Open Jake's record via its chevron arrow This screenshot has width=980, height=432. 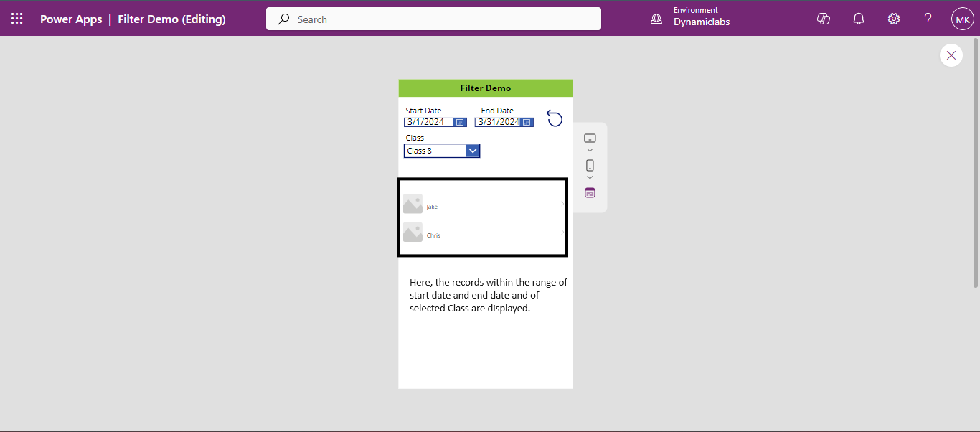(x=562, y=204)
